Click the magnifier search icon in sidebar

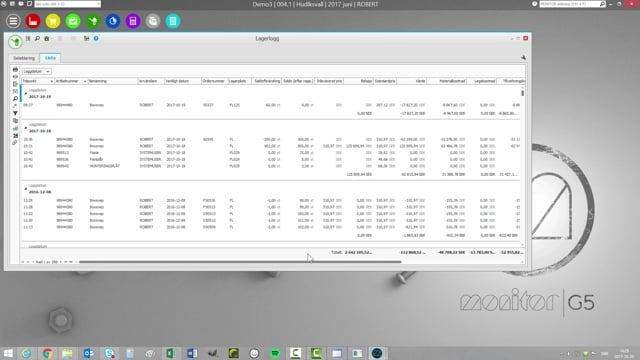pyautogui.click(x=15, y=99)
